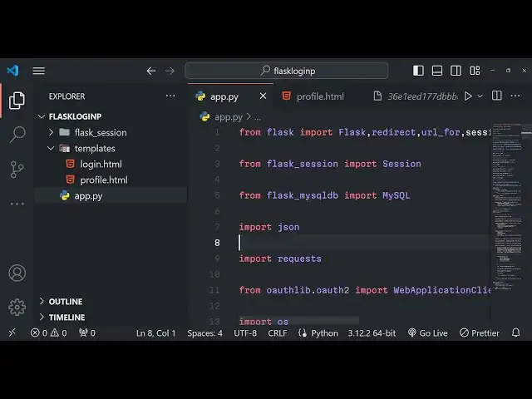
Task: Click the EXPLORER panel title
Action: [x=66, y=96]
